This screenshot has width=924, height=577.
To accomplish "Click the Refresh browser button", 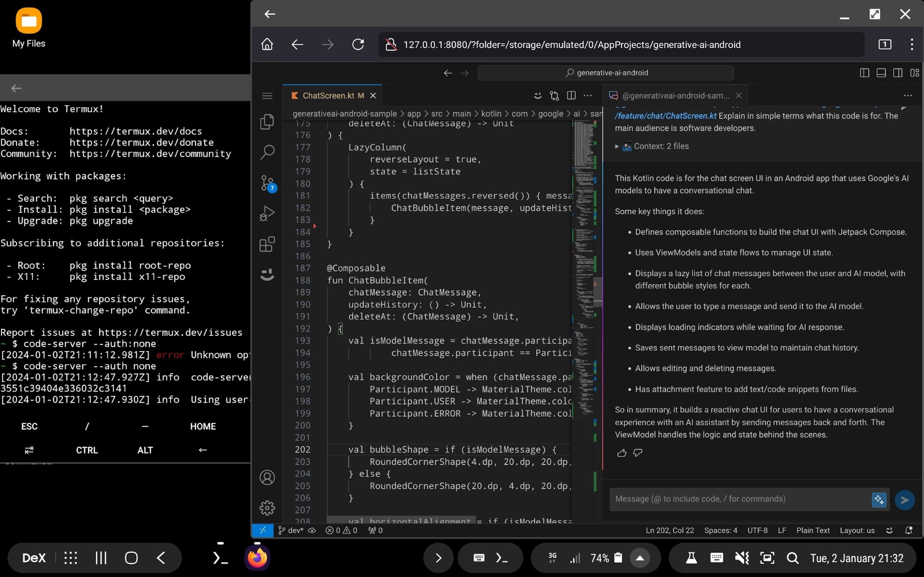I will (358, 44).
